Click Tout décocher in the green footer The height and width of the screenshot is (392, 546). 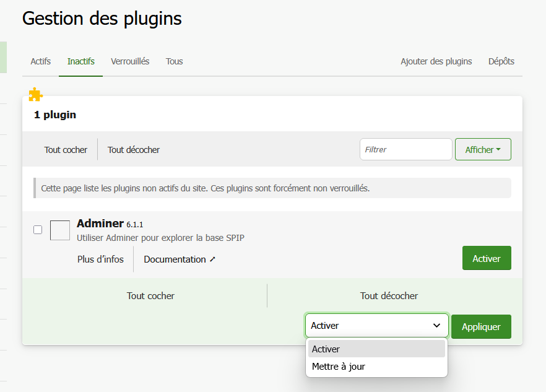click(x=389, y=296)
